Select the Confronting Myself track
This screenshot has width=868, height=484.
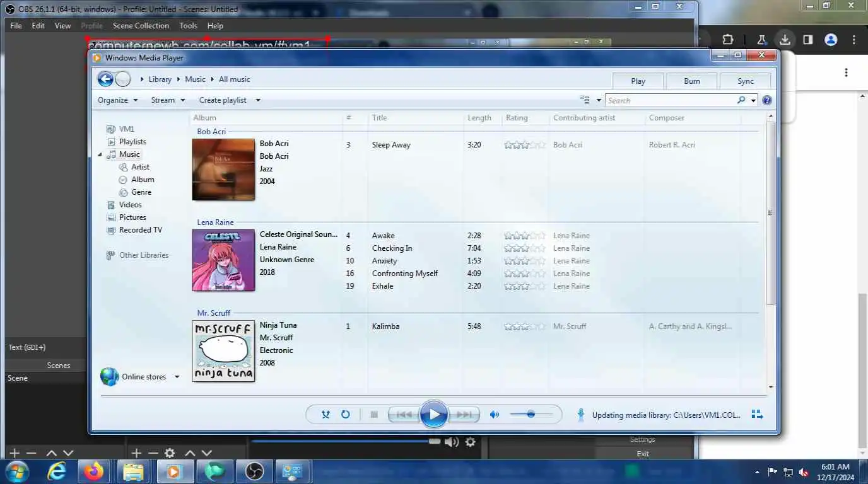(x=404, y=274)
